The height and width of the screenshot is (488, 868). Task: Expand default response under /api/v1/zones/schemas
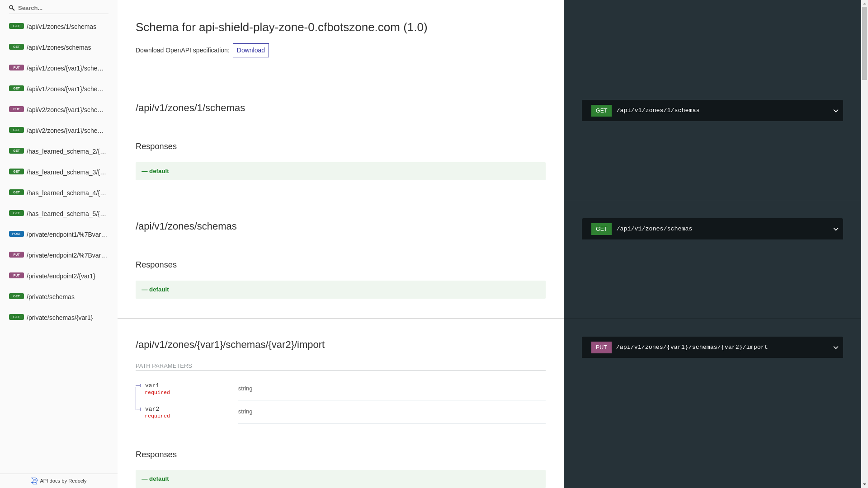tap(340, 290)
